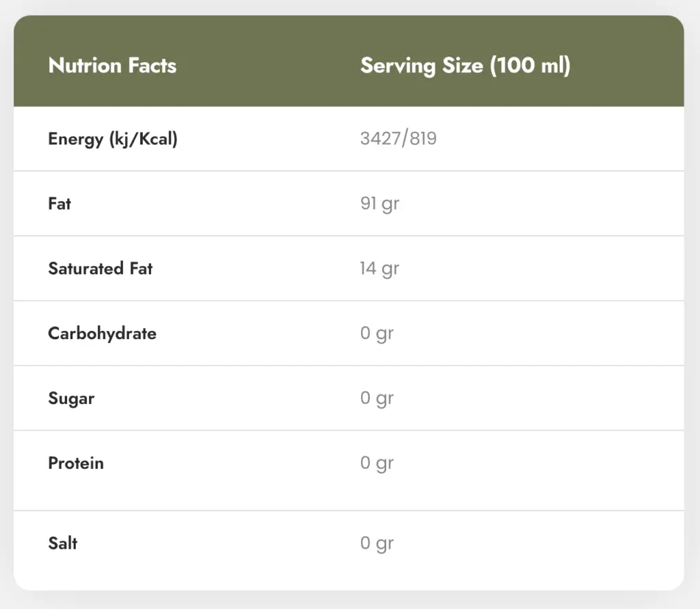
Task: Select the "Serving Size" header text
Action: click(x=422, y=66)
